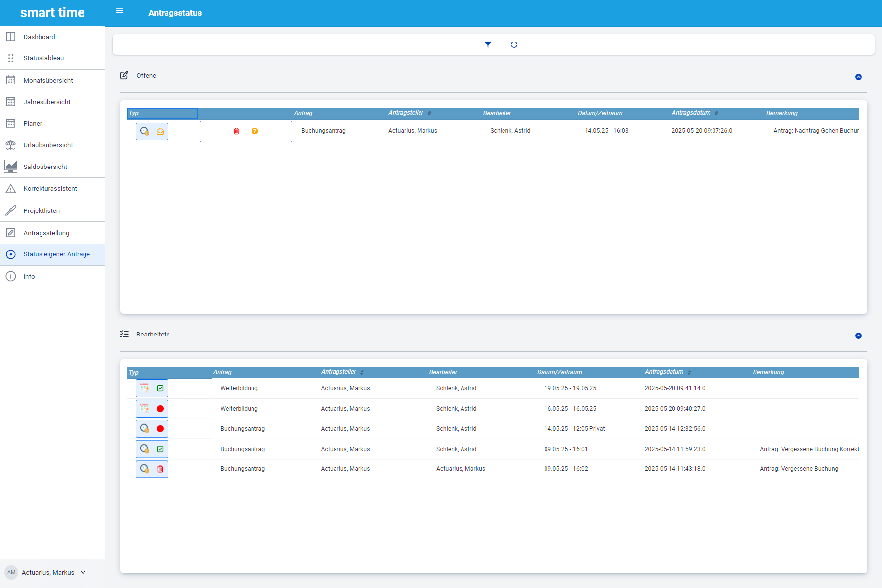Open the Korrekturassistent

pos(50,189)
